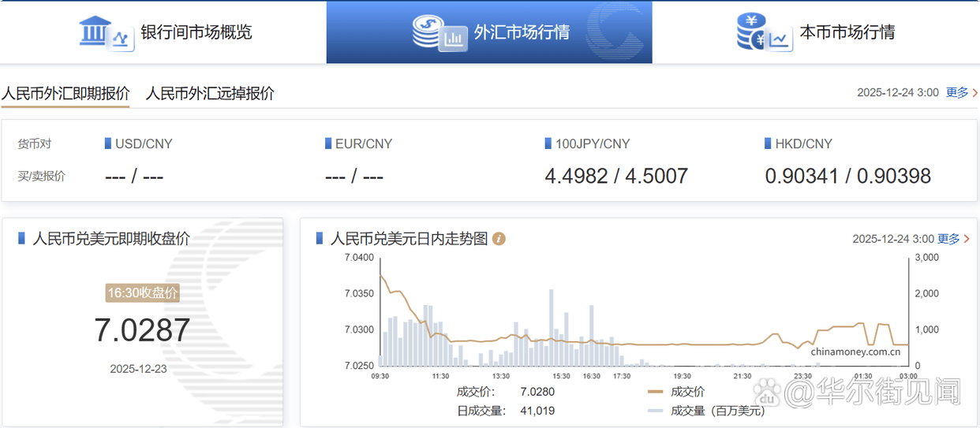
Task: Click the blue marker next to USD/CNY
Action: [108, 143]
